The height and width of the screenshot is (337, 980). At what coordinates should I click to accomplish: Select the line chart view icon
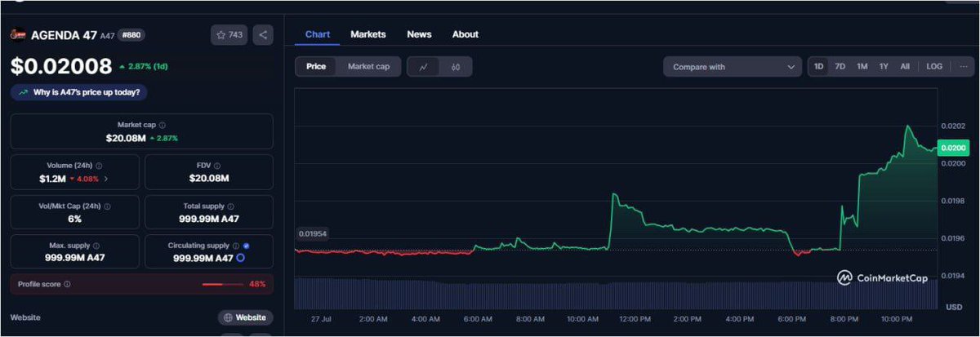423,67
